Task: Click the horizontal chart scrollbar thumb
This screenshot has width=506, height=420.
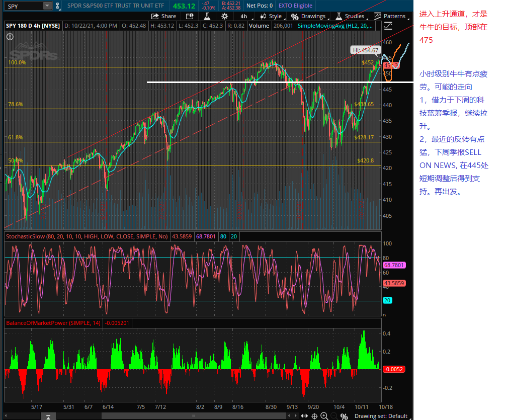Action: (194, 416)
